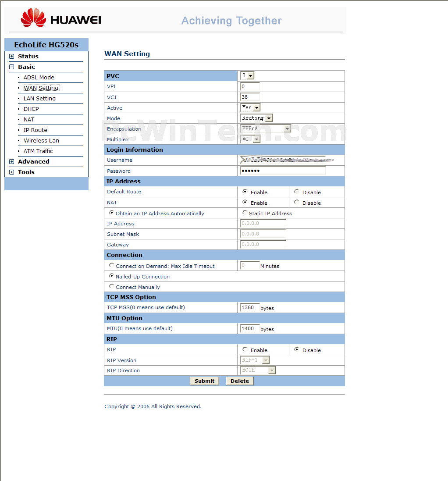Submit the WAN settings
Screen dimensions: 448x481
(x=205, y=381)
